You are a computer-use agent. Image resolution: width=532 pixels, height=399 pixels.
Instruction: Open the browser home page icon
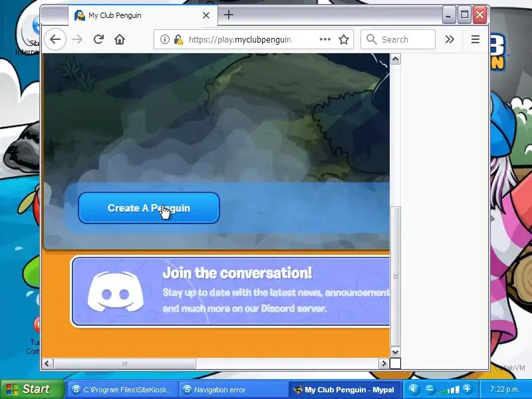pos(120,39)
